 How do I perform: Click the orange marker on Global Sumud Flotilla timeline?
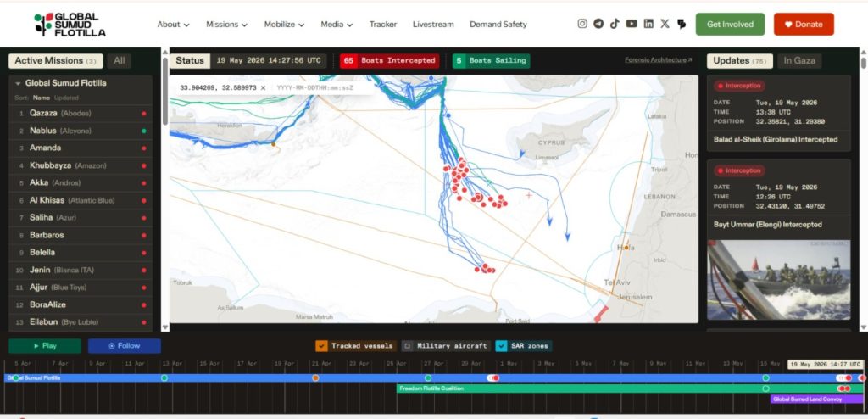click(x=315, y=378)
